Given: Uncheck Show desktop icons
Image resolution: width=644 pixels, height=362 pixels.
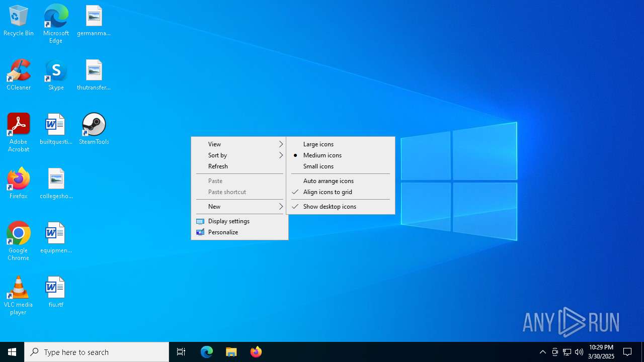Looking at the screenshot, I should click(x=341, y=207).
